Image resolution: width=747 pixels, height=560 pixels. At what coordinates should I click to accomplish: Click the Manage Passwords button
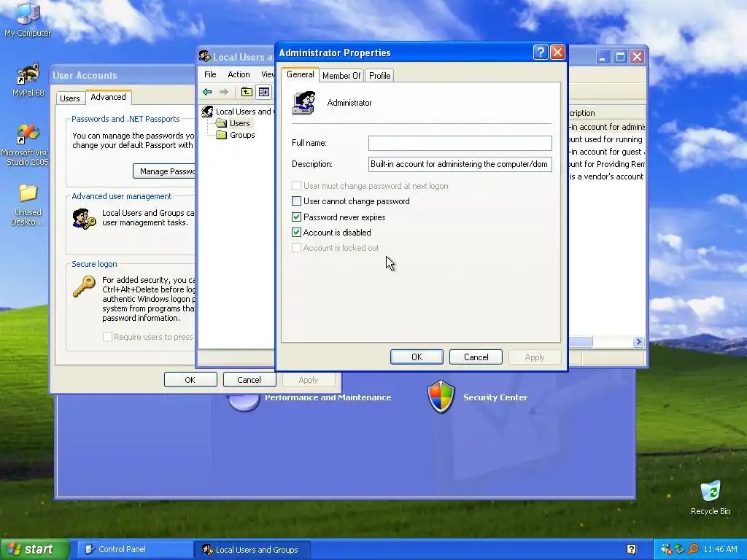pyautogui.click(x=165, y=171)
